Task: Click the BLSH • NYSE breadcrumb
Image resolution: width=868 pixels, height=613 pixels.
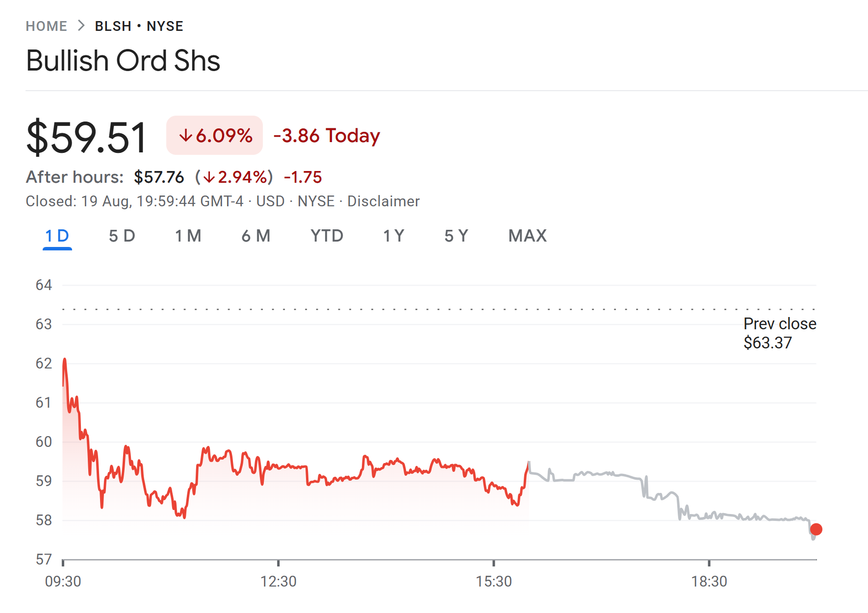Action: tap(139, 26)
